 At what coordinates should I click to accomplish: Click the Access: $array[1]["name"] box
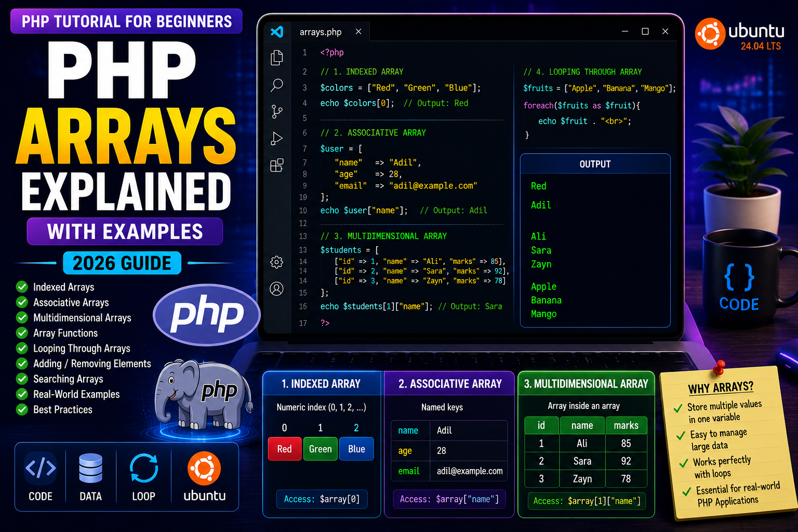(x=587, y=501)
